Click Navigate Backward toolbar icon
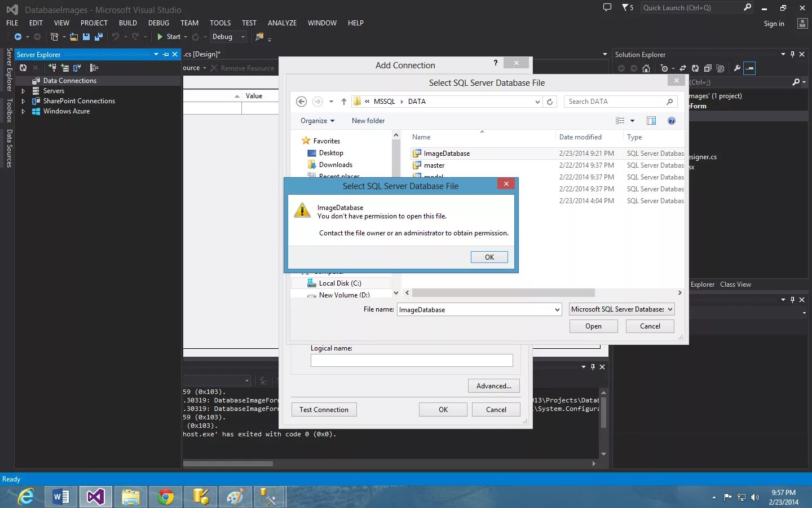812x508 pixels. (18, 37)
